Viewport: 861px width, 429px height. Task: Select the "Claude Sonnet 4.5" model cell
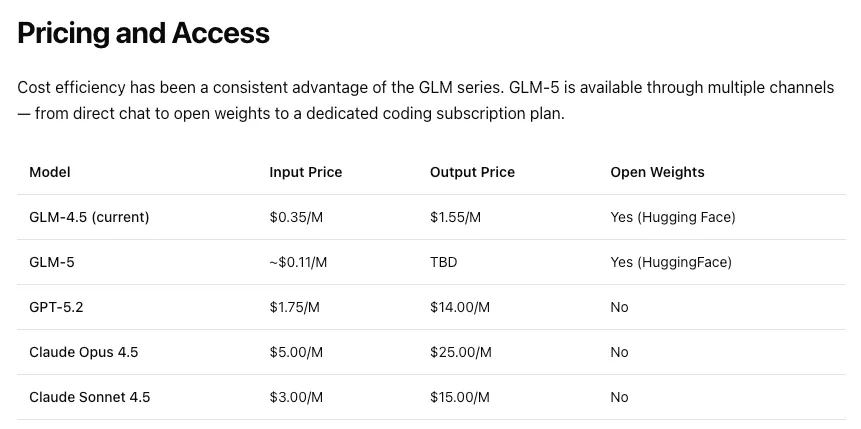90,397
